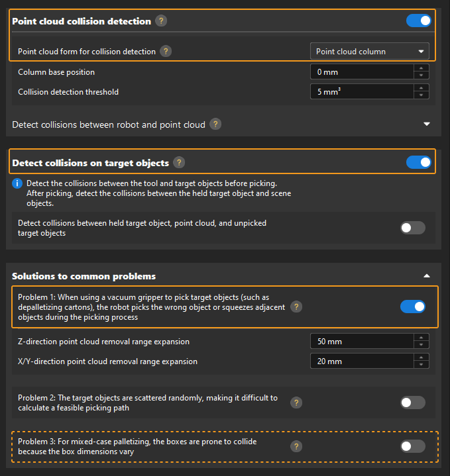Click the Z-direction removal range expansion field
450x476 pixels.
361,342
